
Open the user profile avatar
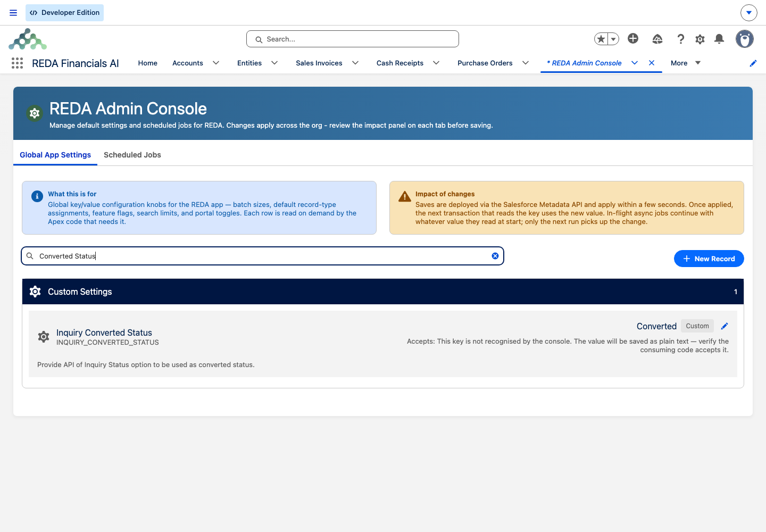745,39
